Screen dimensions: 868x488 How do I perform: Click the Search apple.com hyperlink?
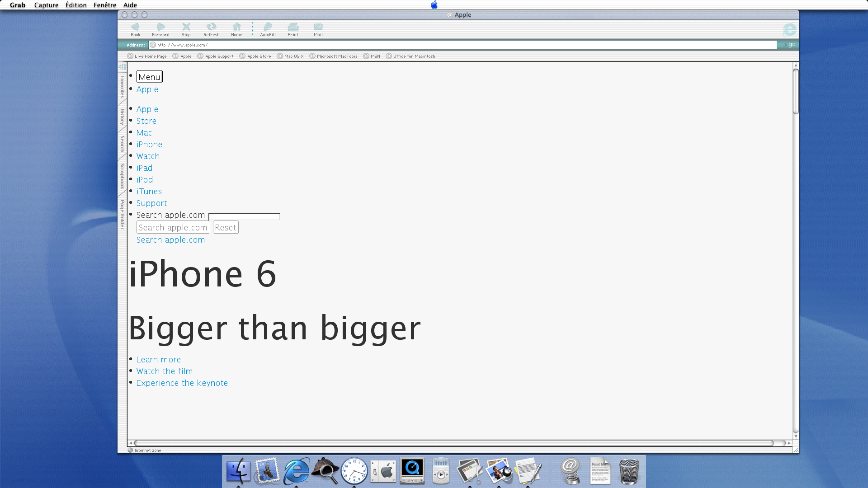170,240
